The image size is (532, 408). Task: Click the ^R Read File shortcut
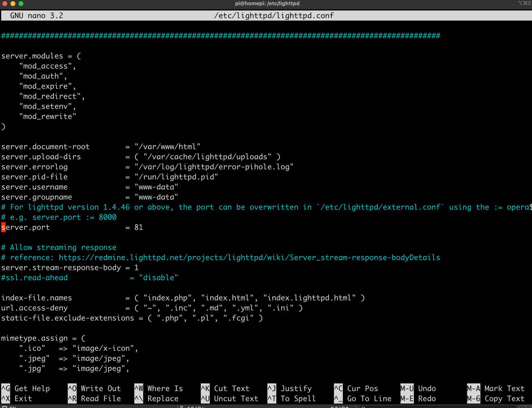[94, 398]
